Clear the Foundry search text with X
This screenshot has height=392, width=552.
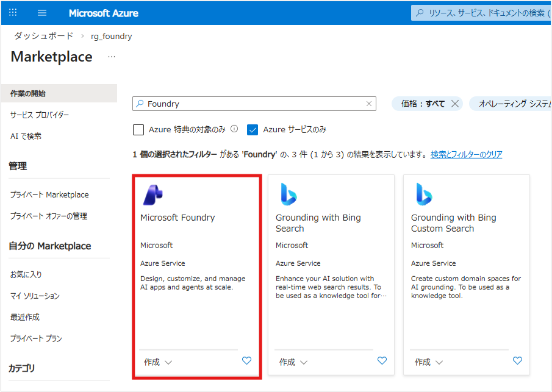click(x=368, y=104)
